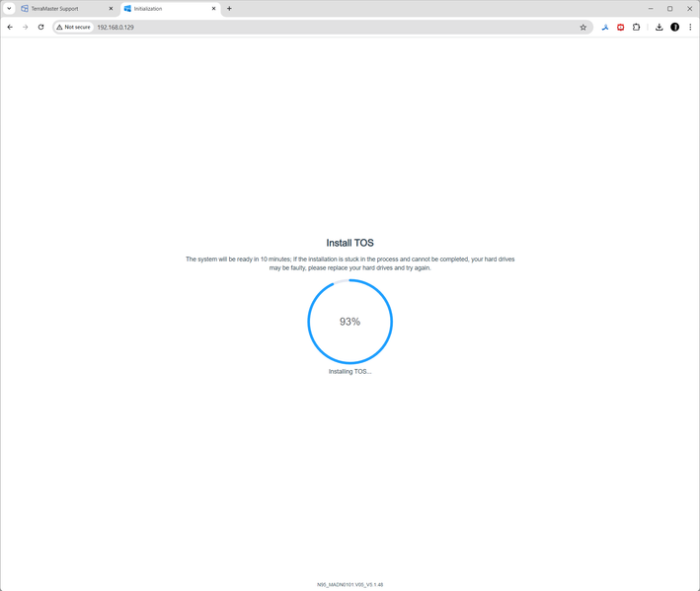Open the Extensions puzzle menu

tap(636, 28)
